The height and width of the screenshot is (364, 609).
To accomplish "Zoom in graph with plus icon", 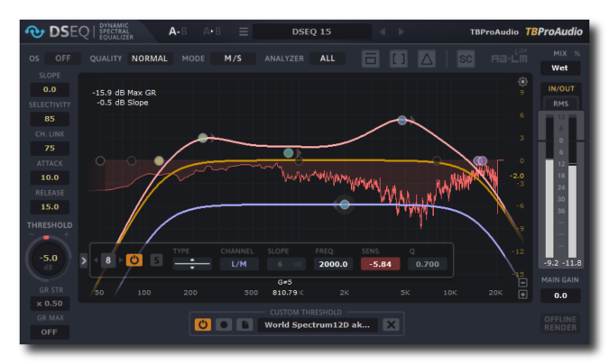I will [522, 295].
